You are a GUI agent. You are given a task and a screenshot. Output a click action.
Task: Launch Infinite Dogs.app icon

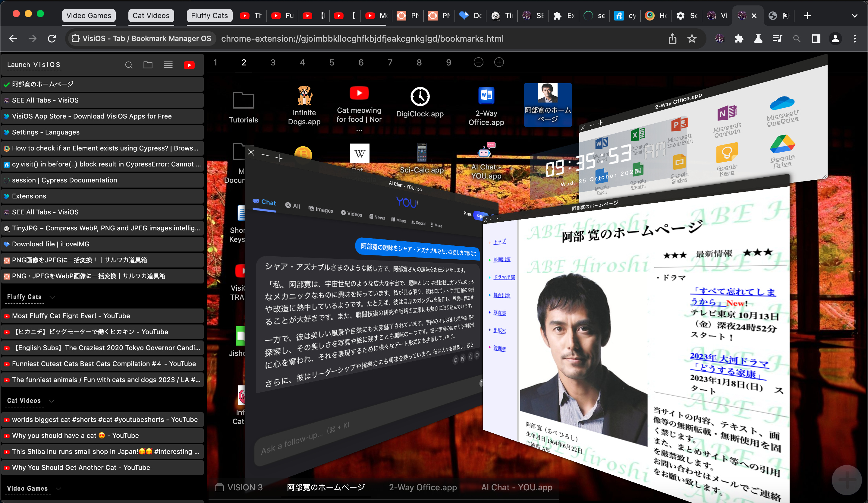pos(304,106)
